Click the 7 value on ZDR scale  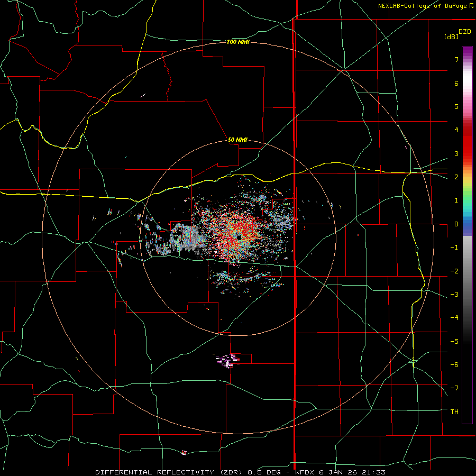456,59
